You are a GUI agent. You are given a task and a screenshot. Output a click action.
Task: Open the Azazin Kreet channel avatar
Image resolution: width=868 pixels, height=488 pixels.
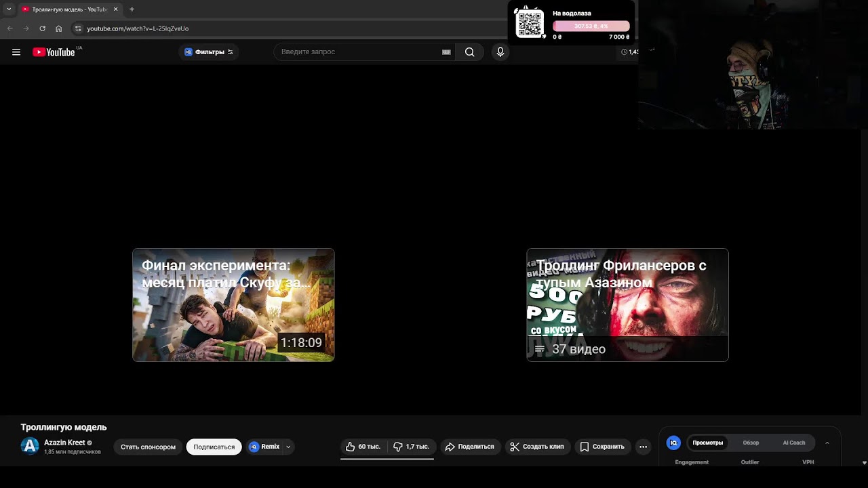[30, 445]
